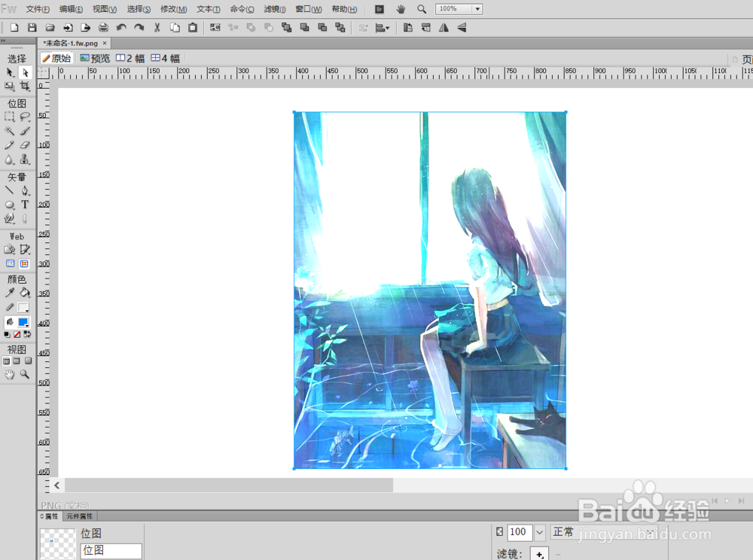Select the Rubber Stamp tool

click(x=25, y=160)
